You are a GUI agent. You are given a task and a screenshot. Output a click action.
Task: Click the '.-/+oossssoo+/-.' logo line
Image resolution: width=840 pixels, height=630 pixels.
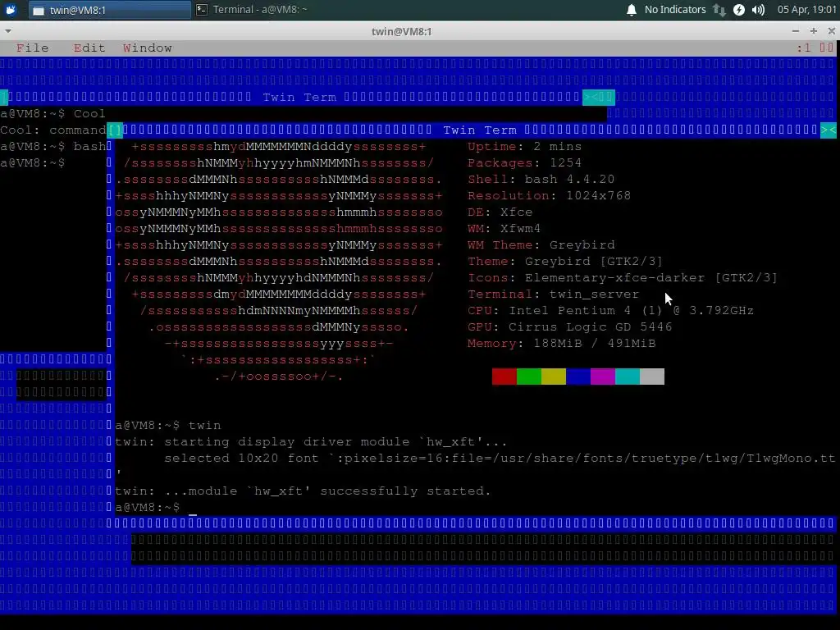click(279, 377)
